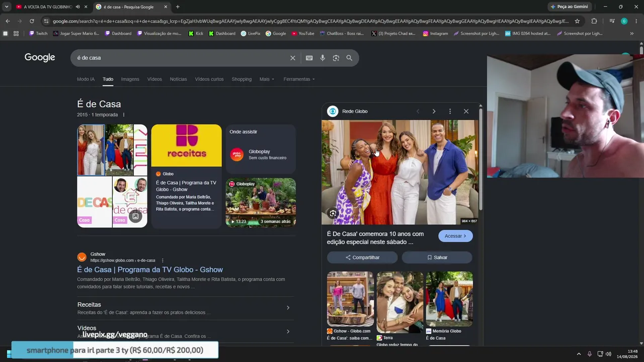The width and height of the screenshot is (644, 362).
Task: Save the image with the Salvar button
Action: 437,257
